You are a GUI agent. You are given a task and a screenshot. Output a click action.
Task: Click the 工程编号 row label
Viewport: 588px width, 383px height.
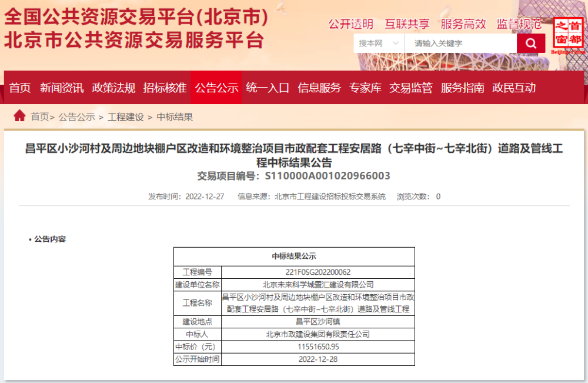click(x=197, y=272)
